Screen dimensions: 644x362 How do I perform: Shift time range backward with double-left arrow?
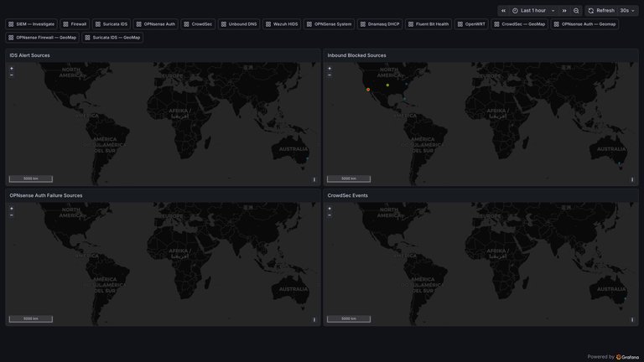tap(503, 11)
